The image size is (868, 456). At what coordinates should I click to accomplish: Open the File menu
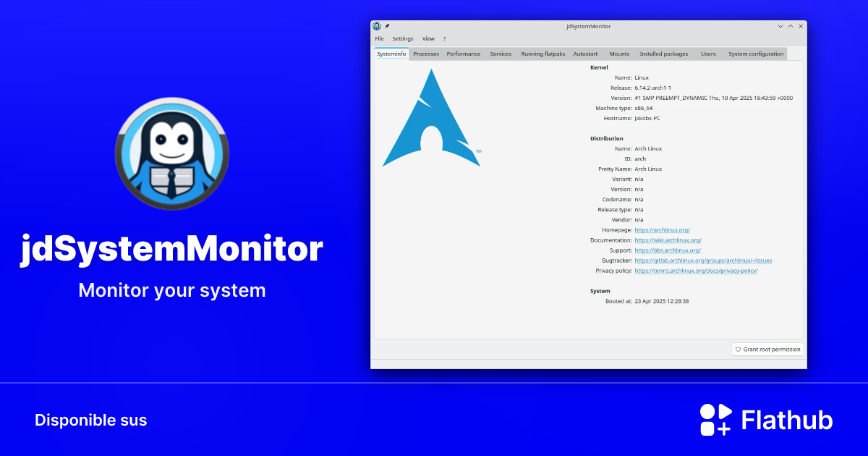379,38
